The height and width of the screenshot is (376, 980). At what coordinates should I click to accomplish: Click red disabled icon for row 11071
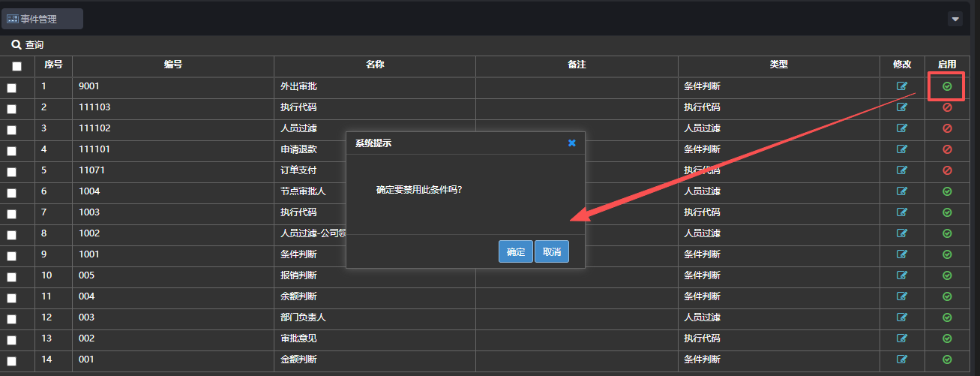pos(947,170)
